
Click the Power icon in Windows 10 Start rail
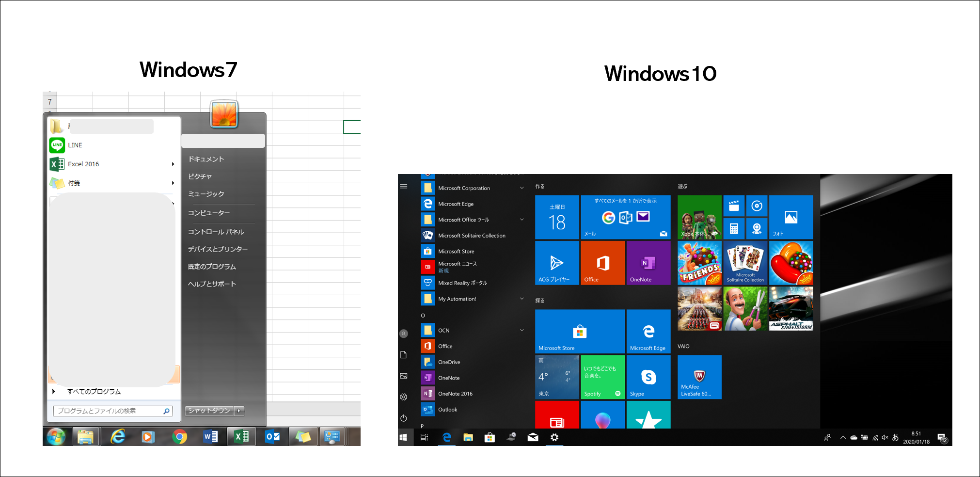(x=403, y=418)
